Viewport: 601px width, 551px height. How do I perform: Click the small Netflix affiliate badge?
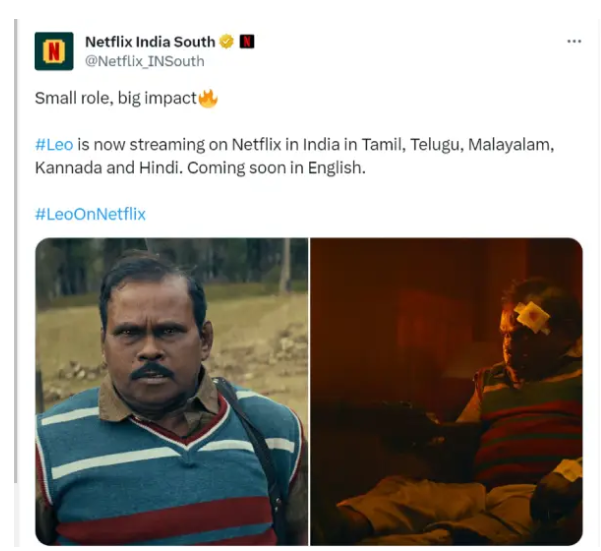tap(247, 41)
